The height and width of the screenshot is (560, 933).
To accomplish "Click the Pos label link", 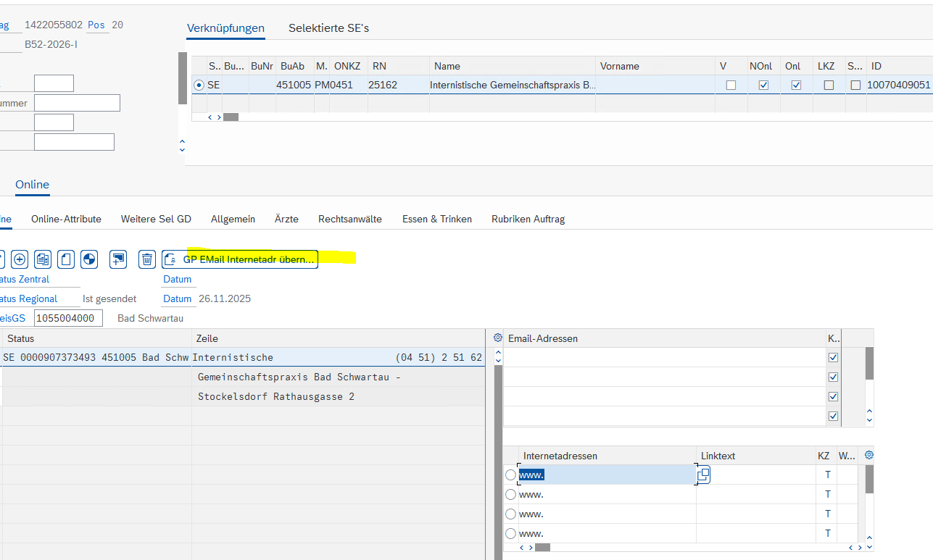I will 96,25.
